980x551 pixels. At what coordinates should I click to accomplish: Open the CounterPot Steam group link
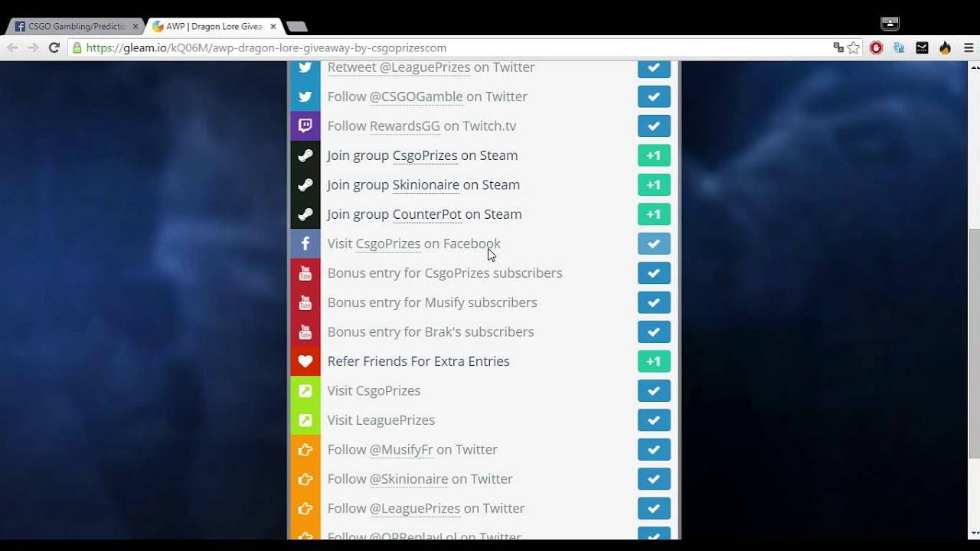click(x=426, y=214)
